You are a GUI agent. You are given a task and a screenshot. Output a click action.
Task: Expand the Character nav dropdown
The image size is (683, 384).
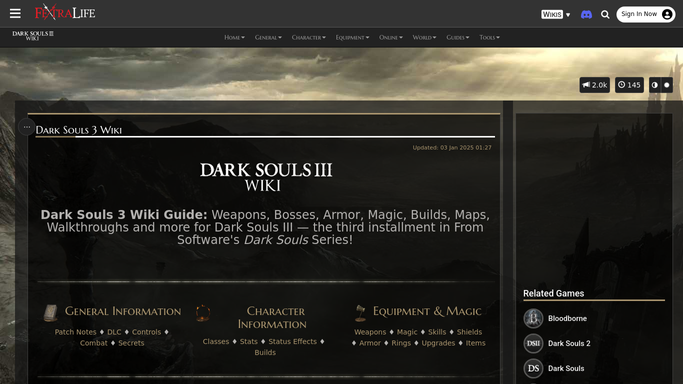click(x=308, y=37)
